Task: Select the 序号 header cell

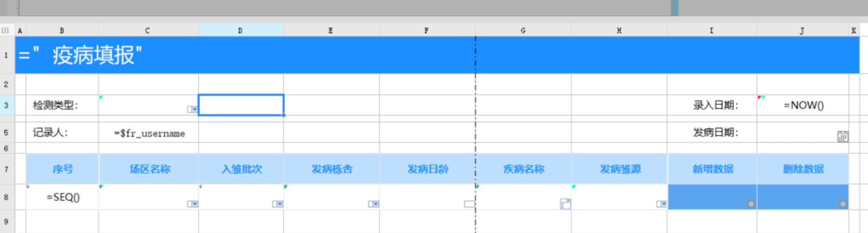Action: [62, 169]
